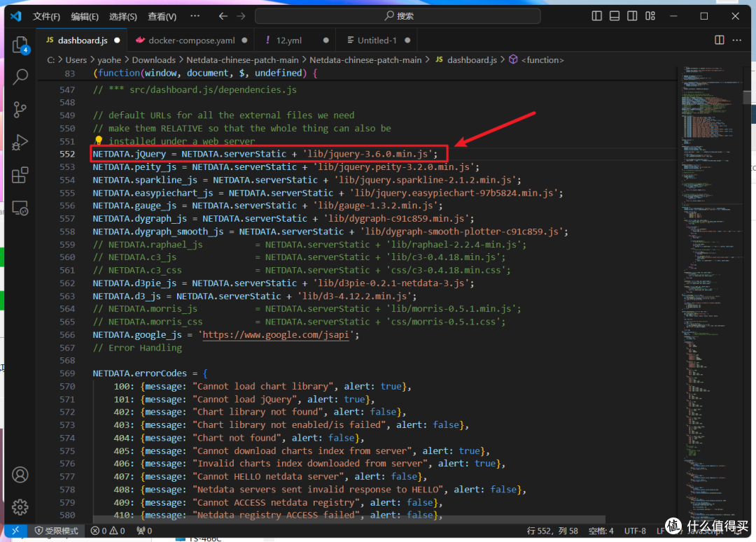Open Remote Explorer in activity bar
The height and width of the screenshot is (542, 756).
(20, 207)
